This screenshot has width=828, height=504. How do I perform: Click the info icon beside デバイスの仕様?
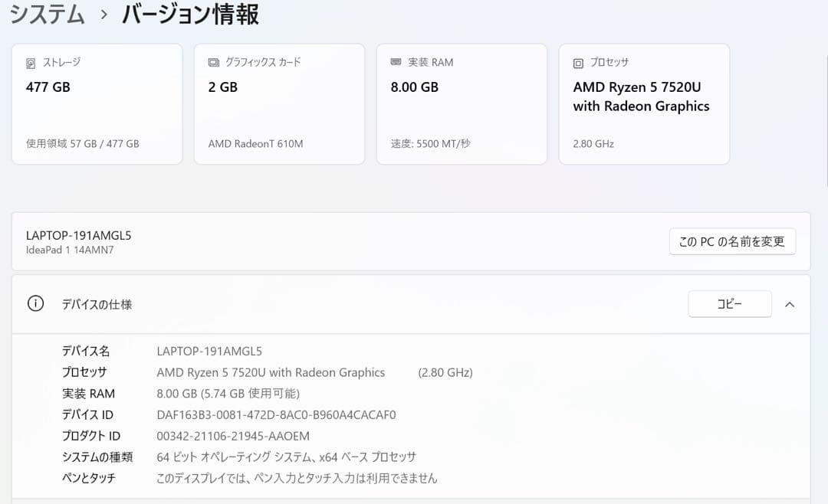35,303
